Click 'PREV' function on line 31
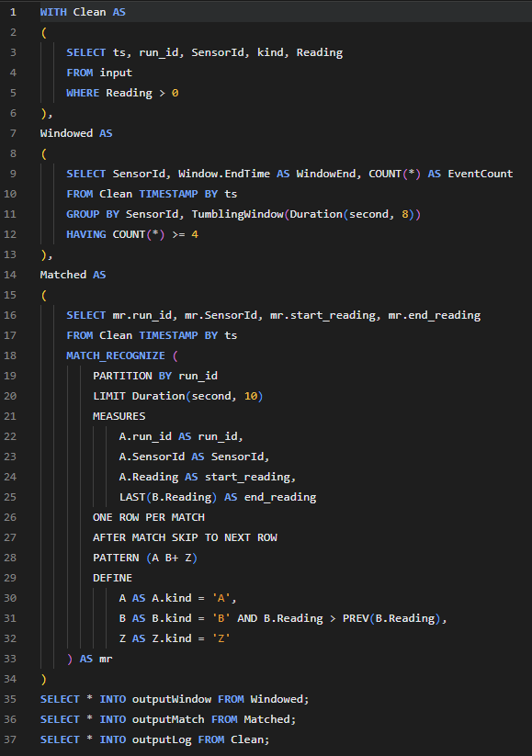 tap(356, 618)
